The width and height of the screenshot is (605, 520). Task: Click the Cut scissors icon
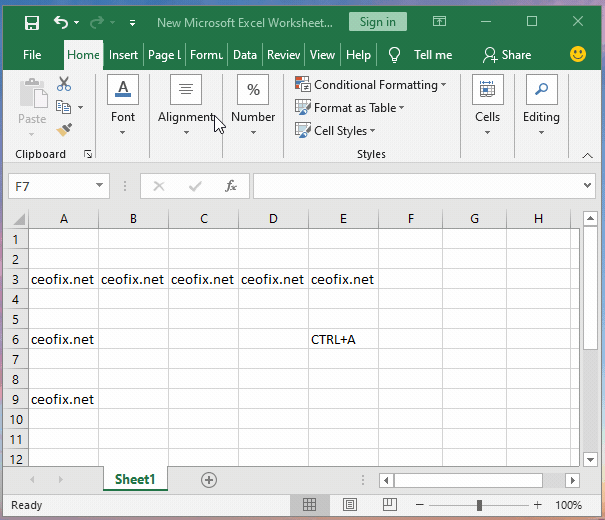coord(64,84)
